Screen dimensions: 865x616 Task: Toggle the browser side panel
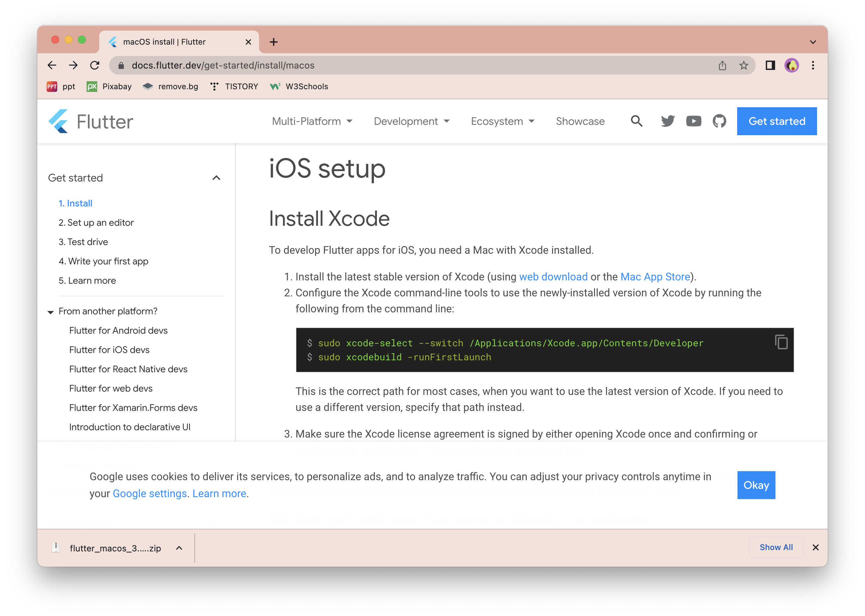click(x=770, y=65)
